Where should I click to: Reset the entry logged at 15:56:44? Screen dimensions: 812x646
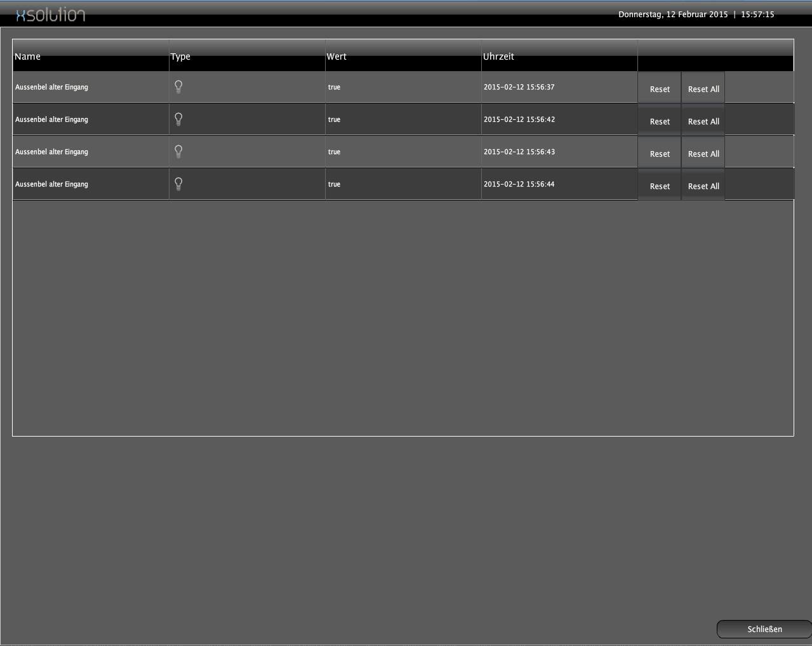tap(659, 186)
